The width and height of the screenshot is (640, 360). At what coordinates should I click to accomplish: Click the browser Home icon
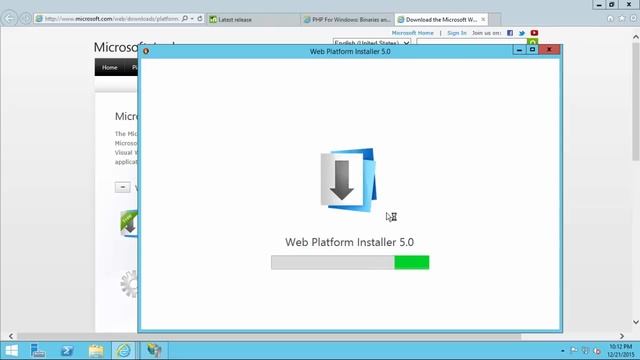[610, 18]
